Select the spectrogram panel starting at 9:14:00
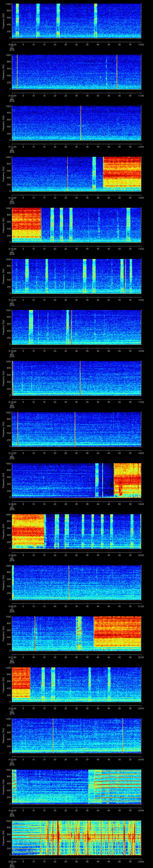 pyautogui.click(x=77, y=276)
